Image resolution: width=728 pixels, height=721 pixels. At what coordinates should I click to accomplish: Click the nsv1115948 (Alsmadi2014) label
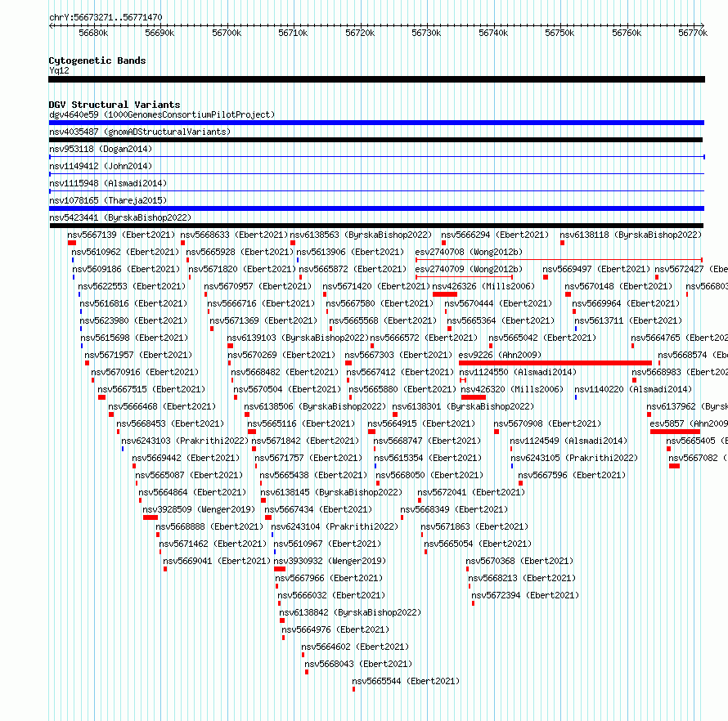[108, 183]
